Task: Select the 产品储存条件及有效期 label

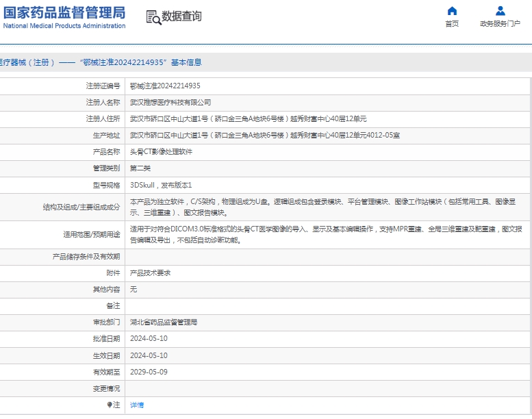Action: tap(86, 257)
